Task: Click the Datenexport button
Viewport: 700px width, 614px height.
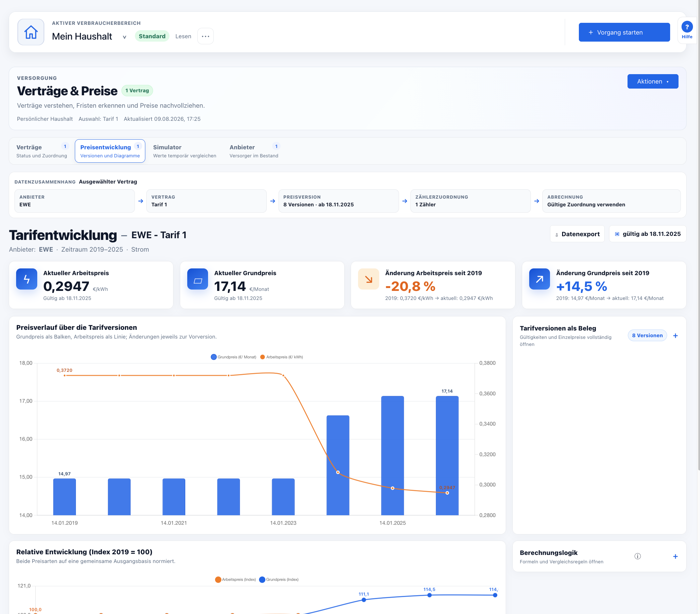Action: (x=577, y=234)
